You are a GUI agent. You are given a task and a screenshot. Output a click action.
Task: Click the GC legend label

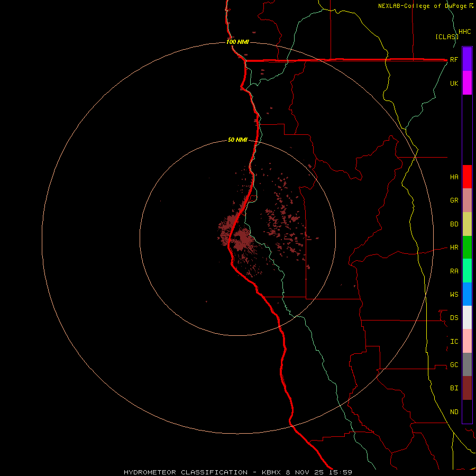pos(454,365)
